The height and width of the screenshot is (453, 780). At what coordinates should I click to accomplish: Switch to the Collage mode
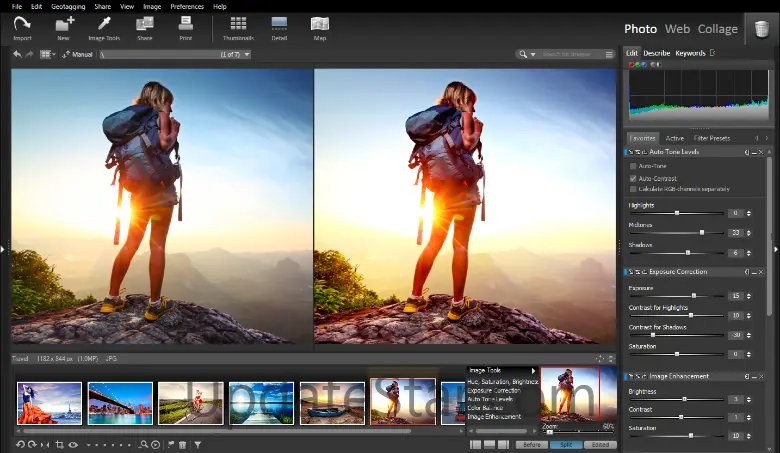[718, 29]
